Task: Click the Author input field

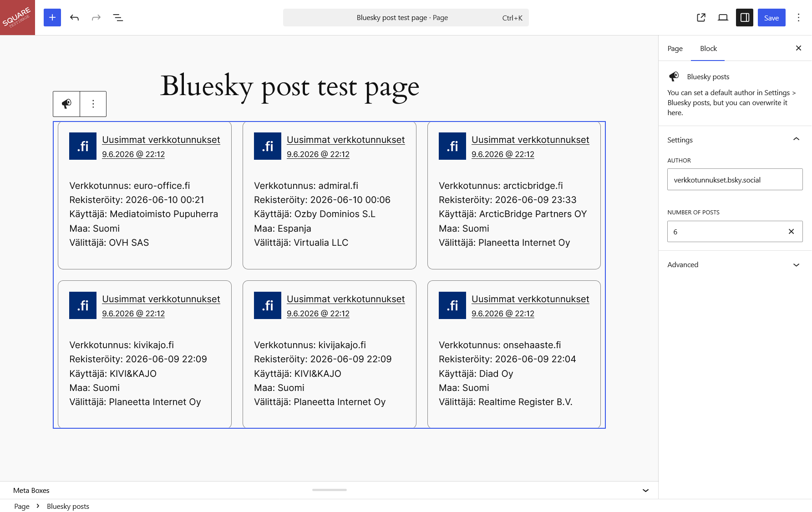Action: [x=735, y=180]
